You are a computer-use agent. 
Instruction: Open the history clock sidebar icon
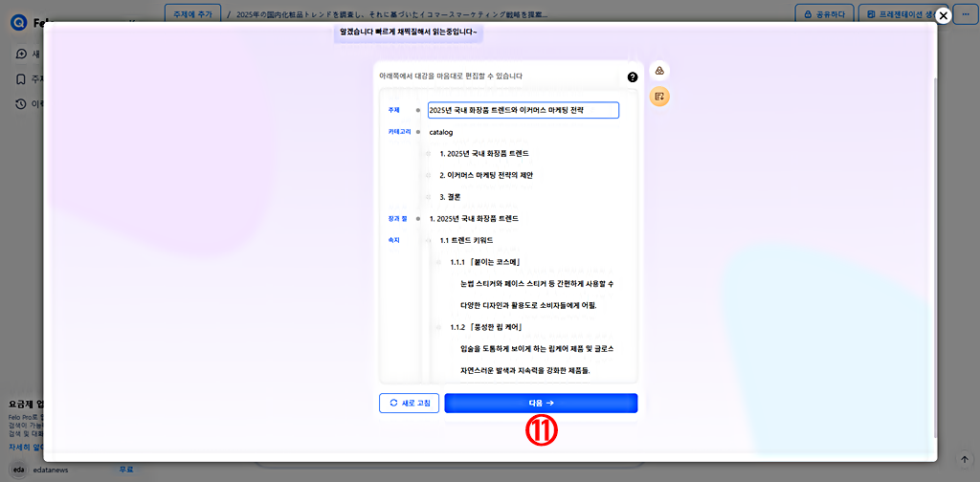(x=21, y=103)
